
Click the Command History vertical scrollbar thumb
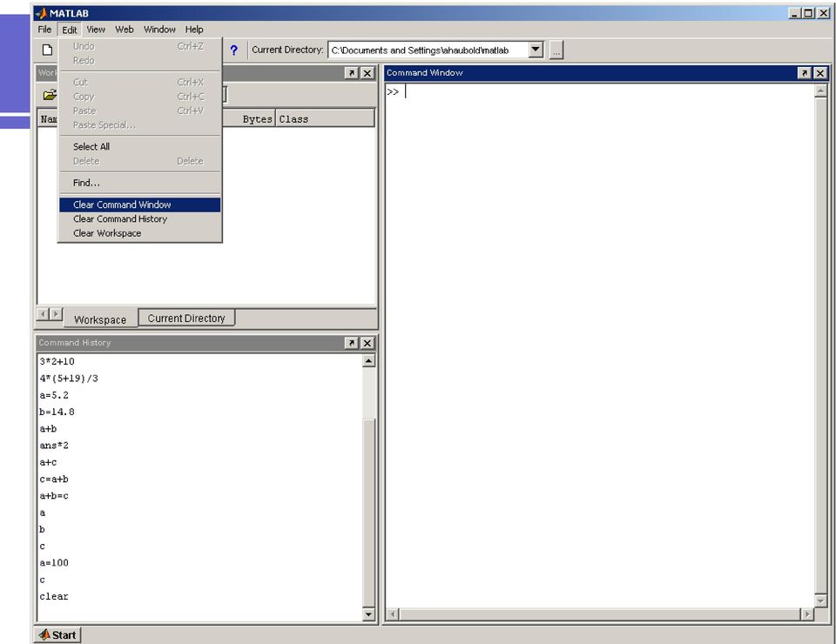pos(368,513)
